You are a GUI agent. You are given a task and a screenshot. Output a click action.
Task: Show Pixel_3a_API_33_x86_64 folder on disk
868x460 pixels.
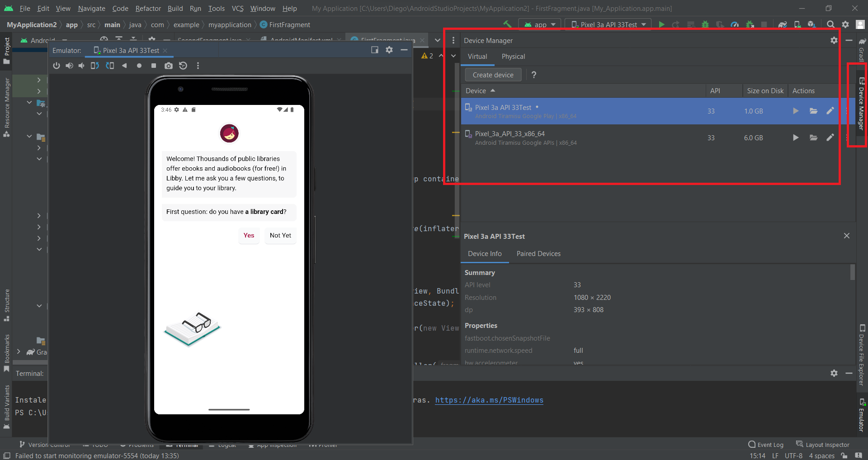tap(813, 138)
